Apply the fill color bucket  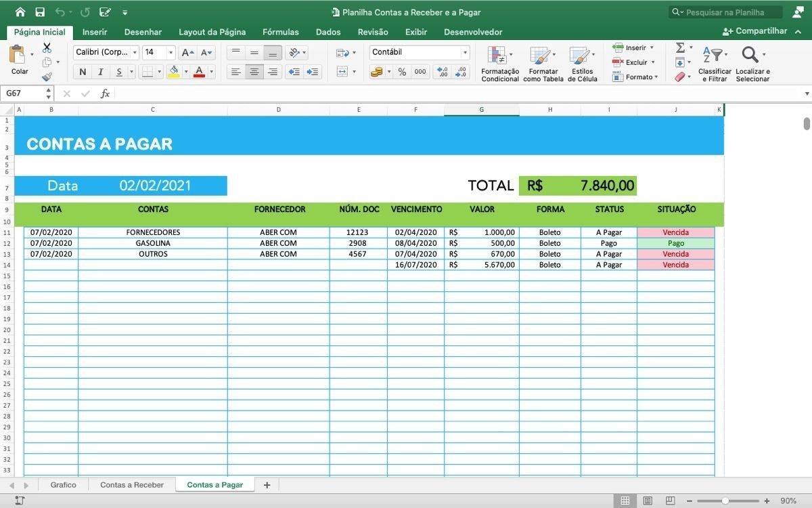point(174,72)
